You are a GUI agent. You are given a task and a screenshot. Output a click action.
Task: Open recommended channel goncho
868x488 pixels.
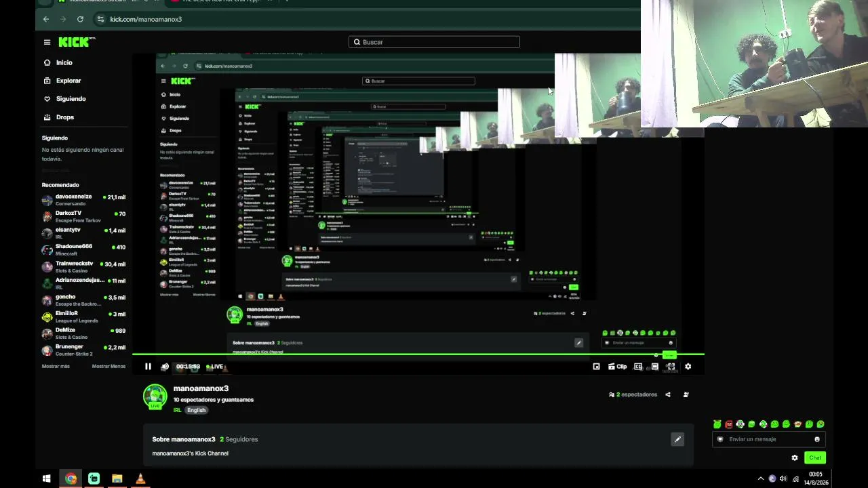click(x=83, y=300)
